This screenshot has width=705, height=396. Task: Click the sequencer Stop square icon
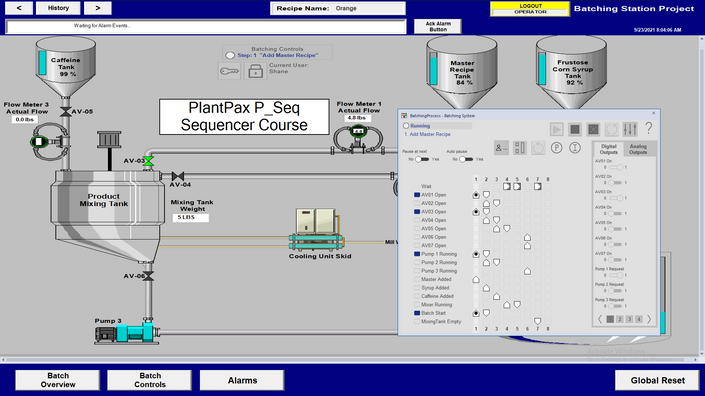[575, 129]
